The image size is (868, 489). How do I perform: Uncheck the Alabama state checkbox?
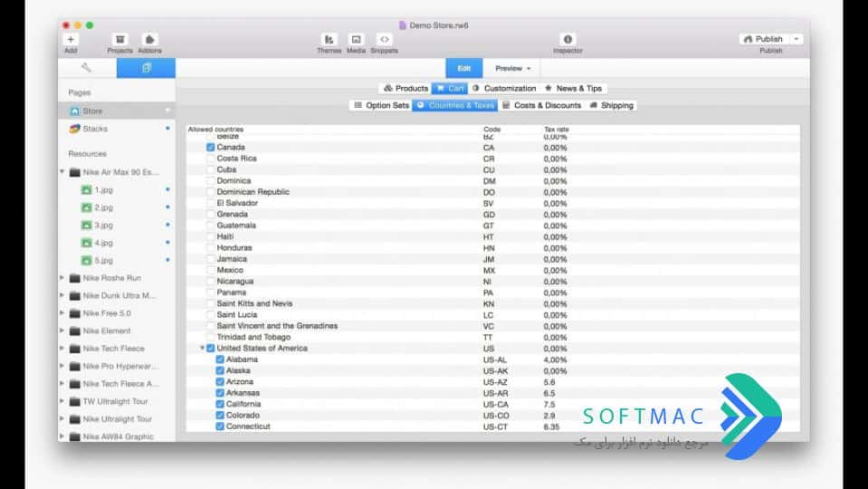tap(220, 360)
